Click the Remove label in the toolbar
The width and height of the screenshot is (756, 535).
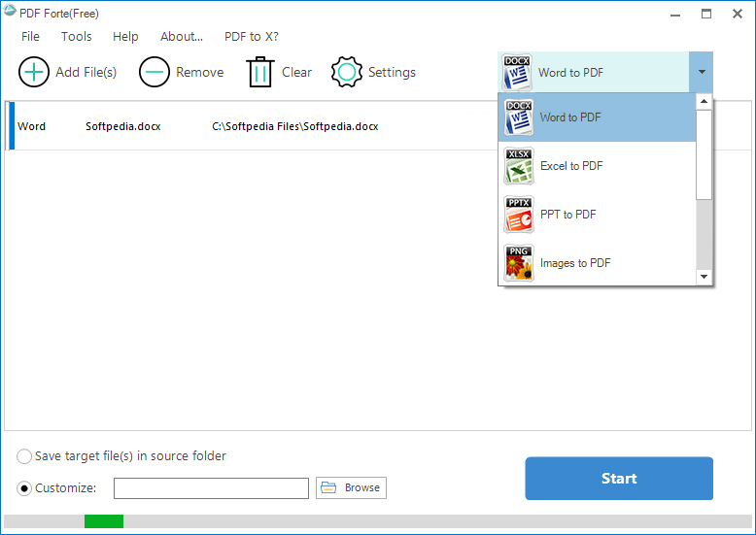pos(199,72)
